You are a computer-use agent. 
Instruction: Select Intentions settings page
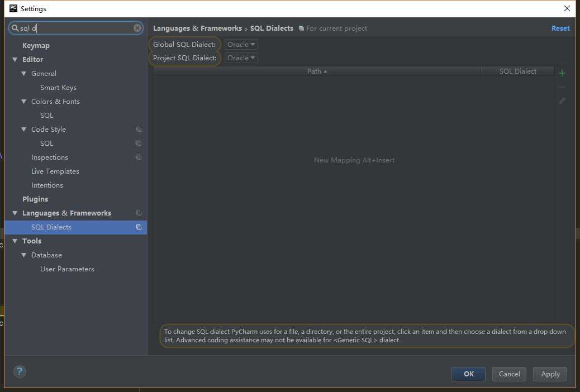point(47,185)
